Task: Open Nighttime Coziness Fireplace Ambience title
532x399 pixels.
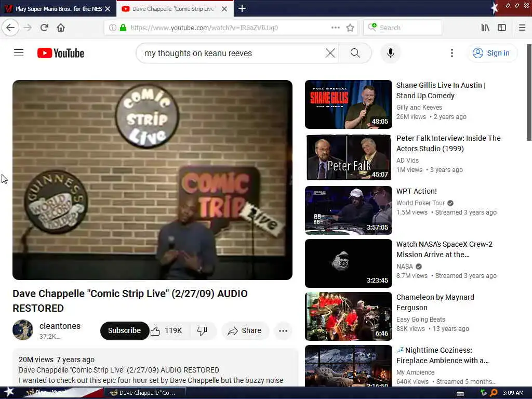Action: [x=443, y=355]
